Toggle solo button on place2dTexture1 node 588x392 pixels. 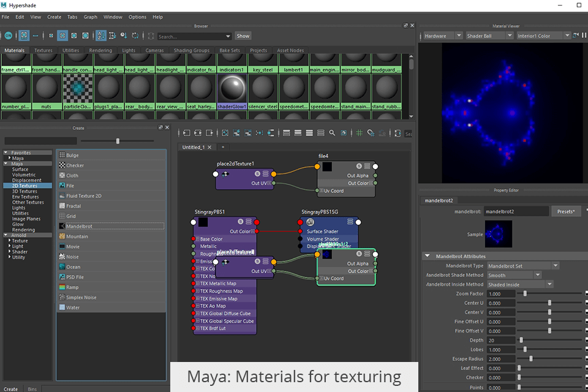pyautogui.click(x=258, y=174)
